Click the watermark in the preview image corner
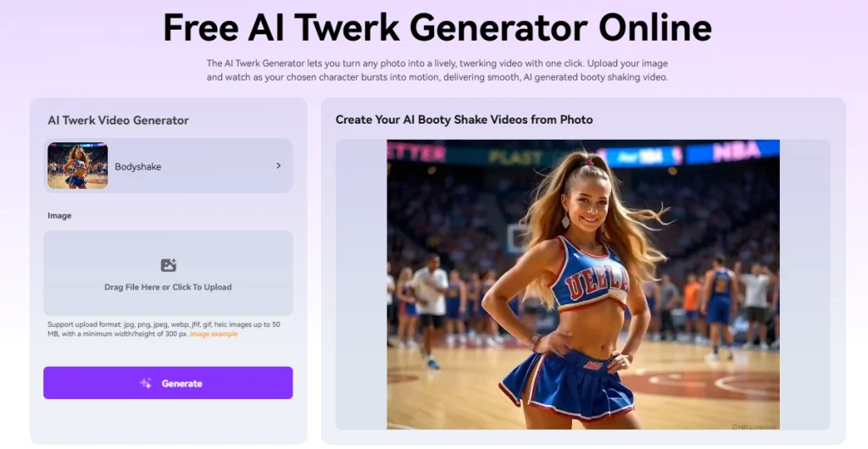 (754, 426)
